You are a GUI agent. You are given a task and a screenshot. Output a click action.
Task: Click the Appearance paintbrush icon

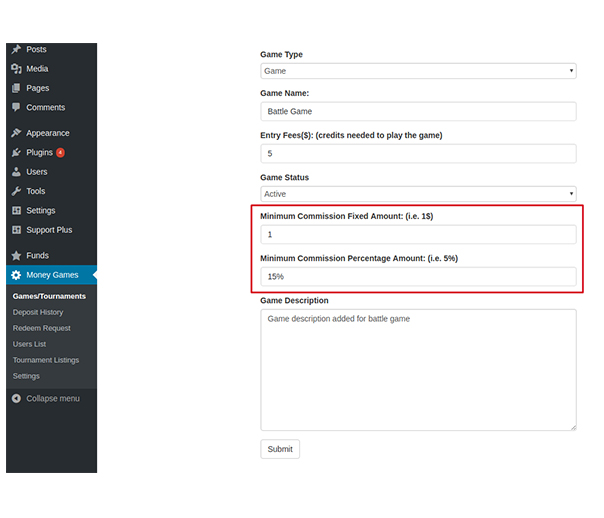click(x=16, y=133)
